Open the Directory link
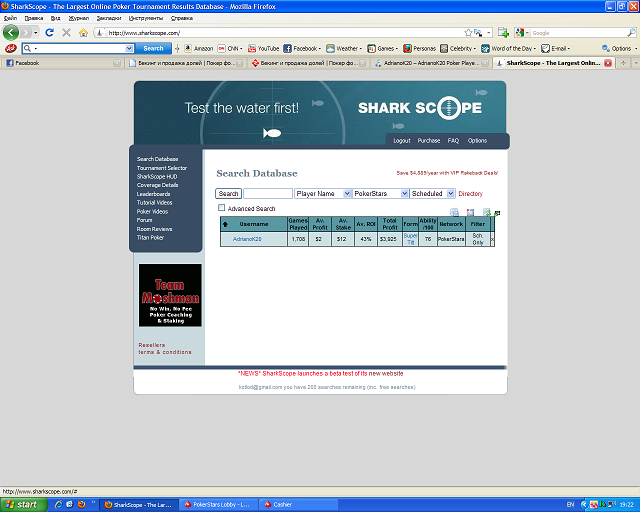Image resolution: width=640 pixels, height=512 pixels. click(x=470, y=194)
